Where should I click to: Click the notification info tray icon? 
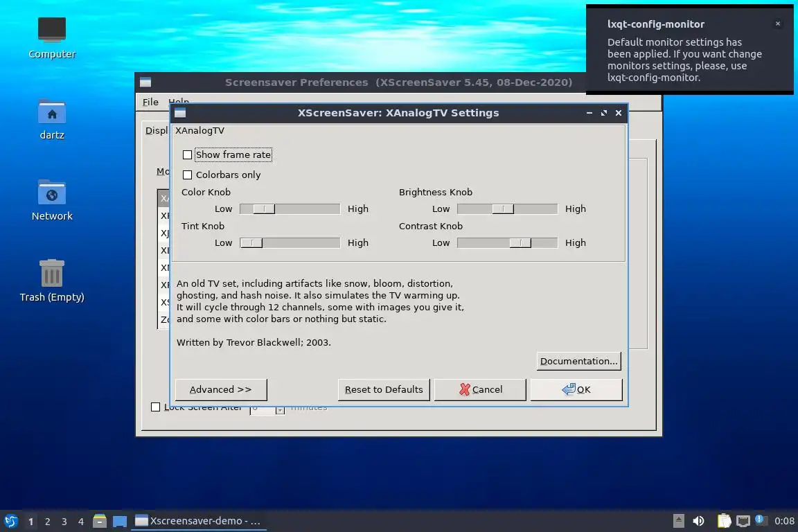click(760, 520)
